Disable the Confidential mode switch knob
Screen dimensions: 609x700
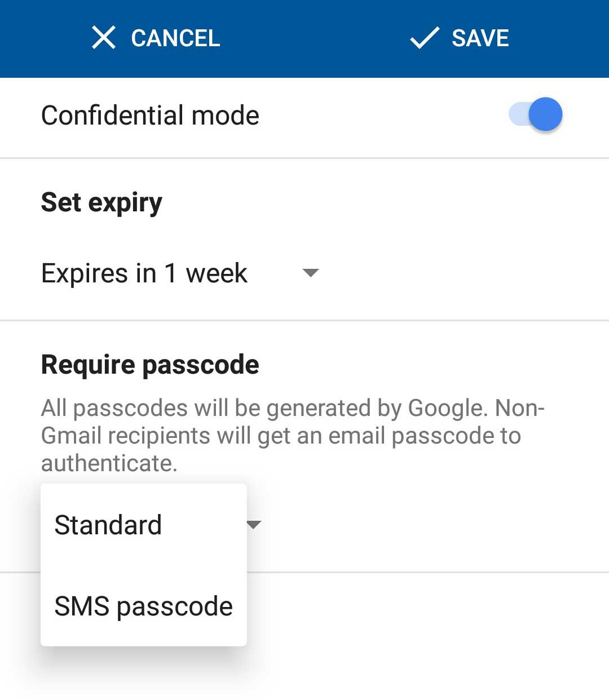[x=545, y=114]
